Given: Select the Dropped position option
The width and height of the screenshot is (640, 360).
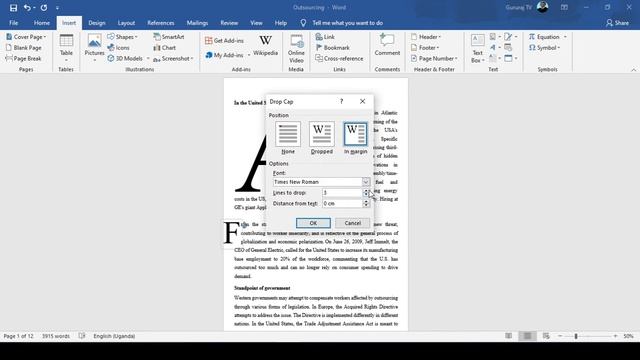Looking at the screenshot, I should (x=322, y=138).
